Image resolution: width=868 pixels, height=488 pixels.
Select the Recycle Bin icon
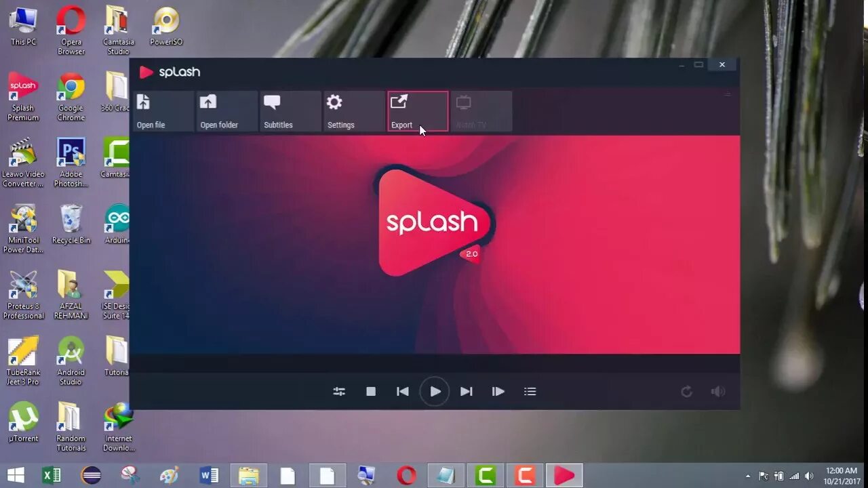[x=71, y=225]
